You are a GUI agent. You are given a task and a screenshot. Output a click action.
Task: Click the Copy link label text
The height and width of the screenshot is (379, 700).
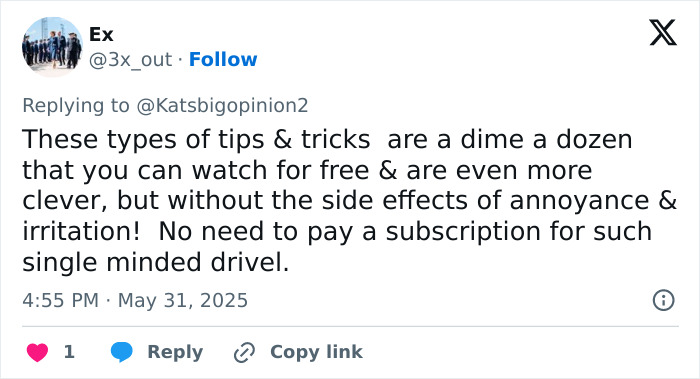pyautogui.click(x=317, y=352)
